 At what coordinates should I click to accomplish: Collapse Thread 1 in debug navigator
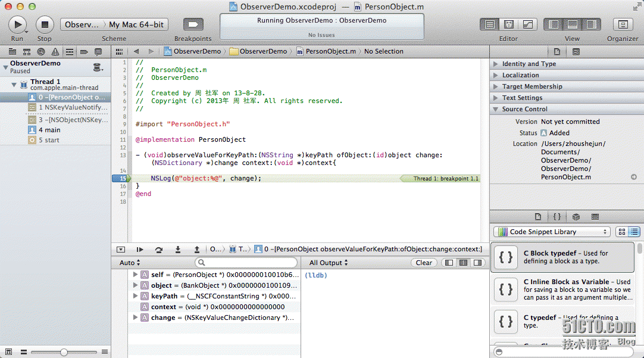coord(14,85)
